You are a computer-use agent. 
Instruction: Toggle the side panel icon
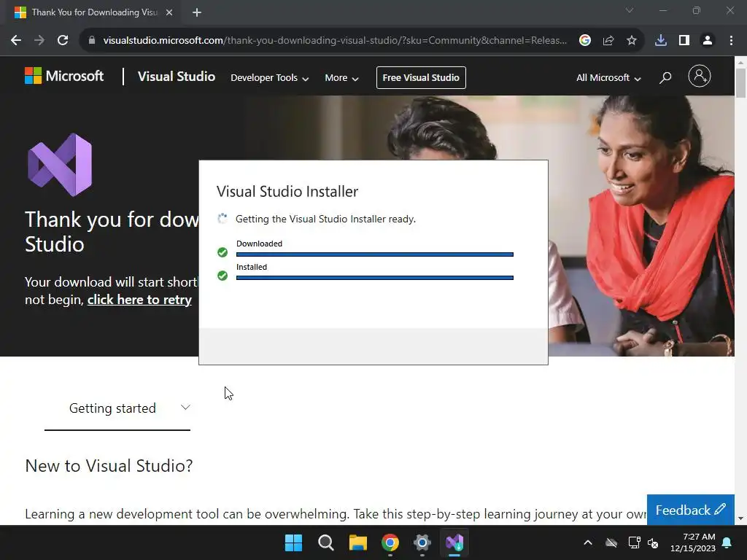684,41
